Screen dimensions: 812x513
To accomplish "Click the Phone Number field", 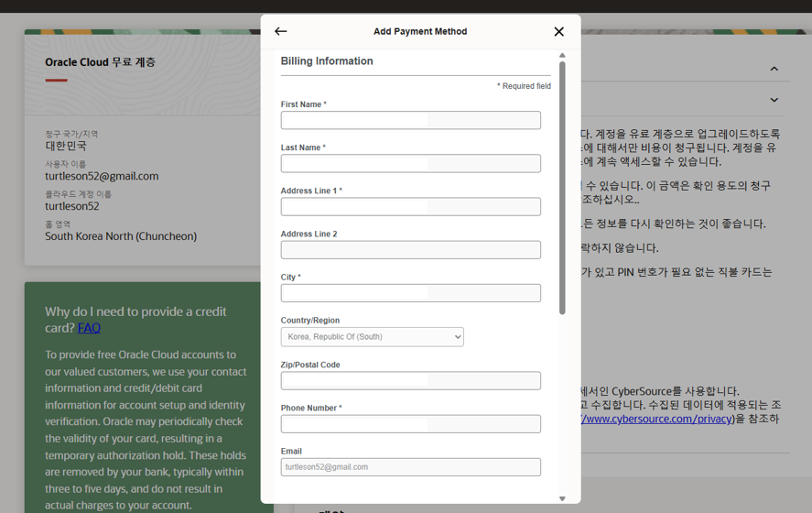I will (411, 424).
